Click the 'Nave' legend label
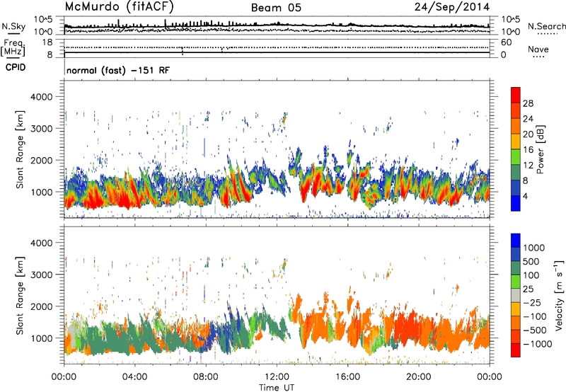The width and height of the screenshot is (566, 392). tap(538, 49)
